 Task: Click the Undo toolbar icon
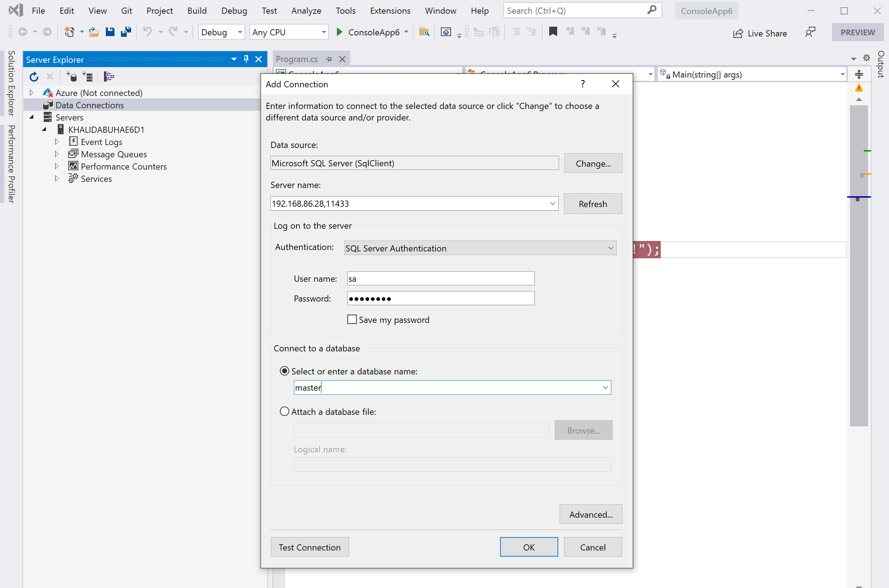[x=147, y=32]
